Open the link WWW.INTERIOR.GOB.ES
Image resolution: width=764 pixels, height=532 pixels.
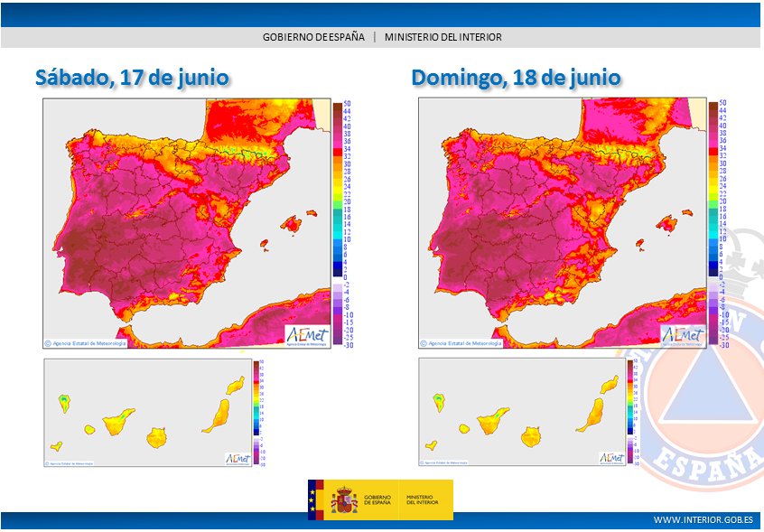(704, 520)
